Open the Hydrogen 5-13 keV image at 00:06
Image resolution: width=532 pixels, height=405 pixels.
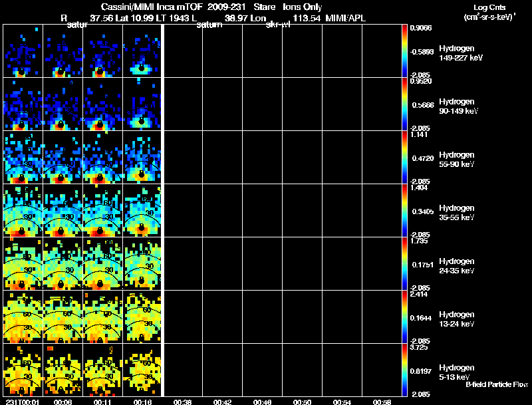coord(63,370)
